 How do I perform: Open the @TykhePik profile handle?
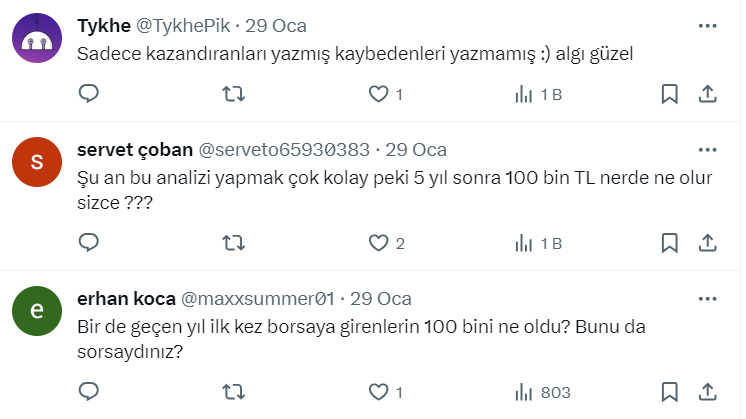pos(200,26)
